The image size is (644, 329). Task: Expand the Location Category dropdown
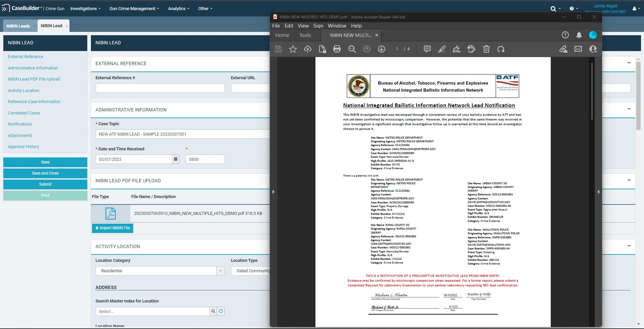[x=220, y=271]
